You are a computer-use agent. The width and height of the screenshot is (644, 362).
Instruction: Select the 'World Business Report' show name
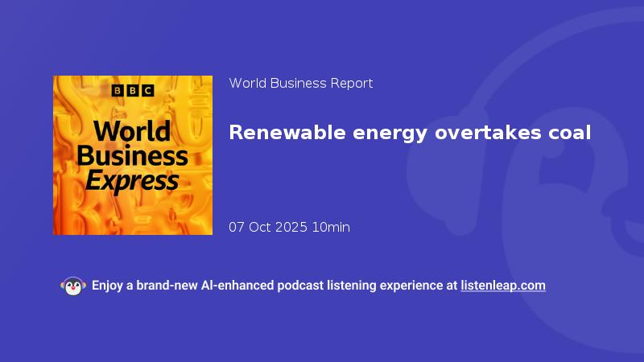(300, 84)
